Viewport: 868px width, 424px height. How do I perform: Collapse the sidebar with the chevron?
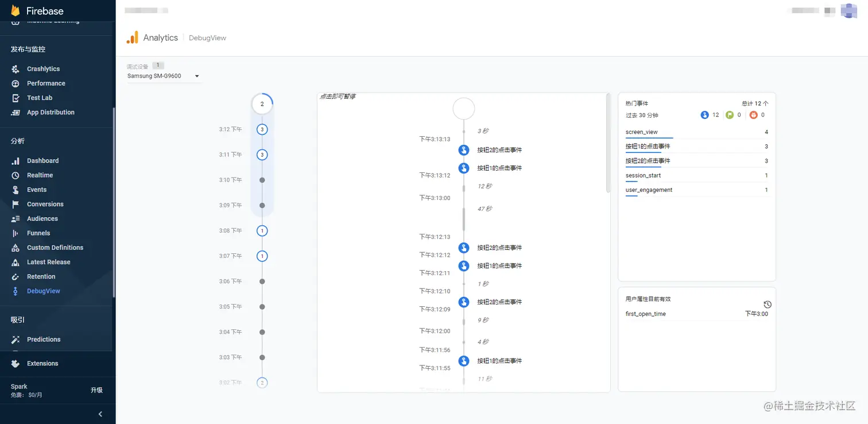point(100,414)
